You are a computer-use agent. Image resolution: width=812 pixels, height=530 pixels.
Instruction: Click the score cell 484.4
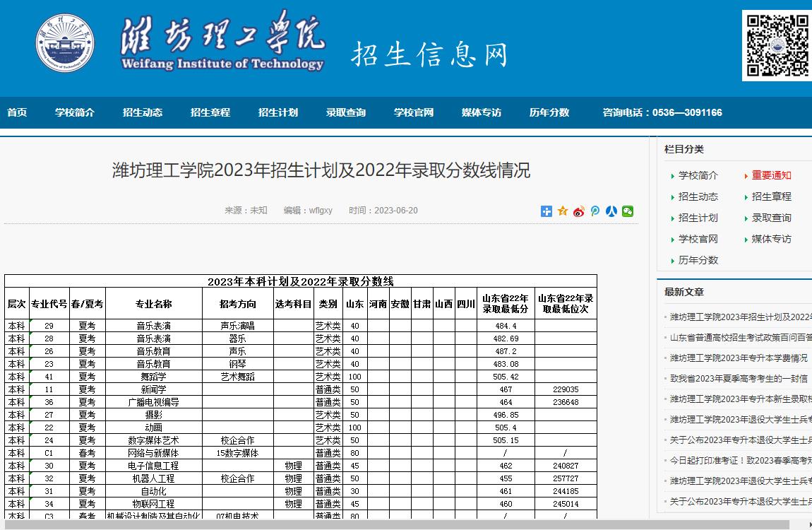click(506, 326)
